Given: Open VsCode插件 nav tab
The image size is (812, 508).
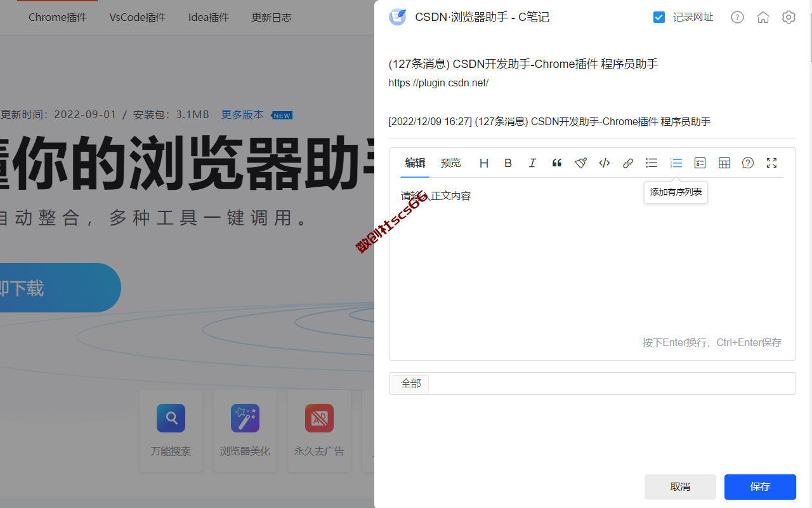Looking at the screenshot, I should [x=137, y=17].
